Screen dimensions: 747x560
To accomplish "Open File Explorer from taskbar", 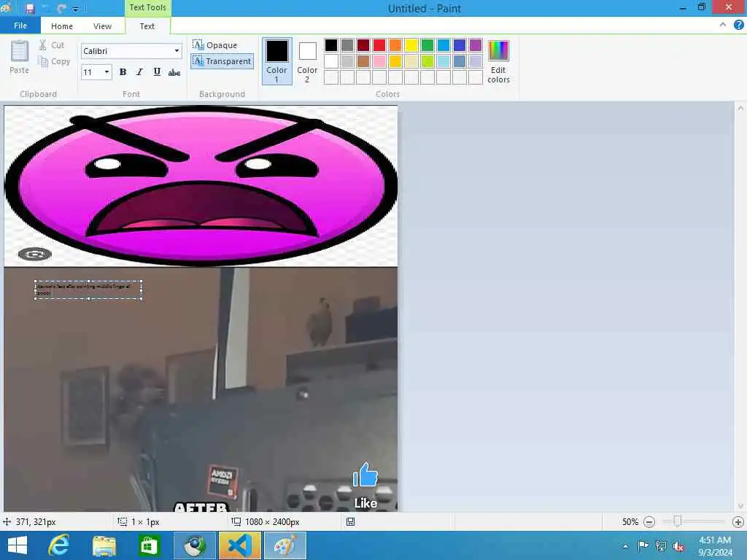I will click(x=104, y=545).
